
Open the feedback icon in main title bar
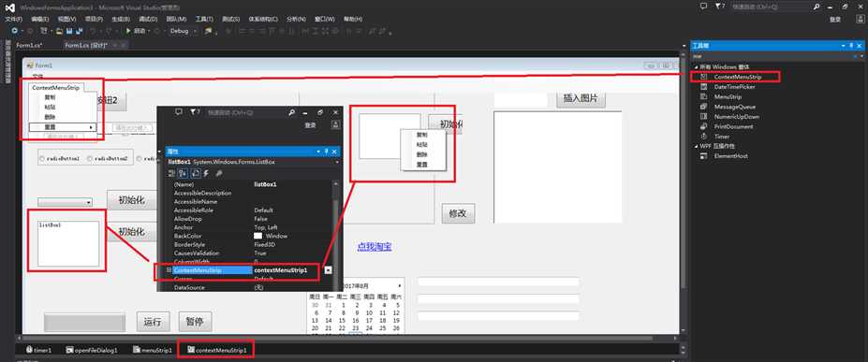(703, 6)
